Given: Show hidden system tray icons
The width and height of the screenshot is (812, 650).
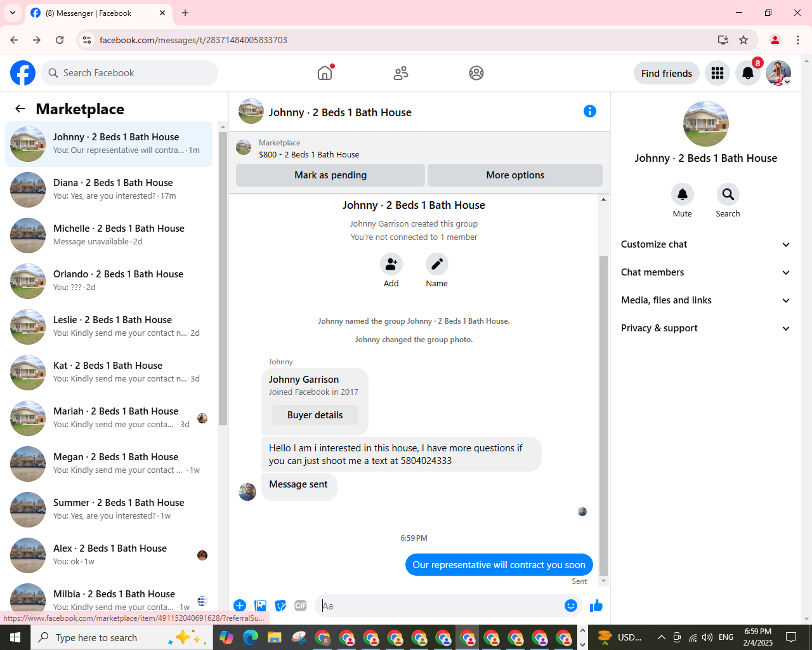Looking at the screenshot, I should [x=661, y=637].
